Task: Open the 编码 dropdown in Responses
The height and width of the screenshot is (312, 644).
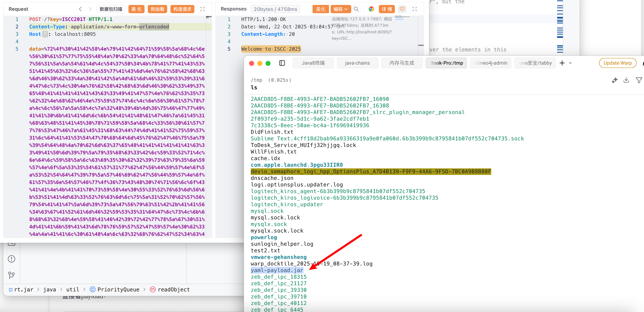Action: point(341,9)
